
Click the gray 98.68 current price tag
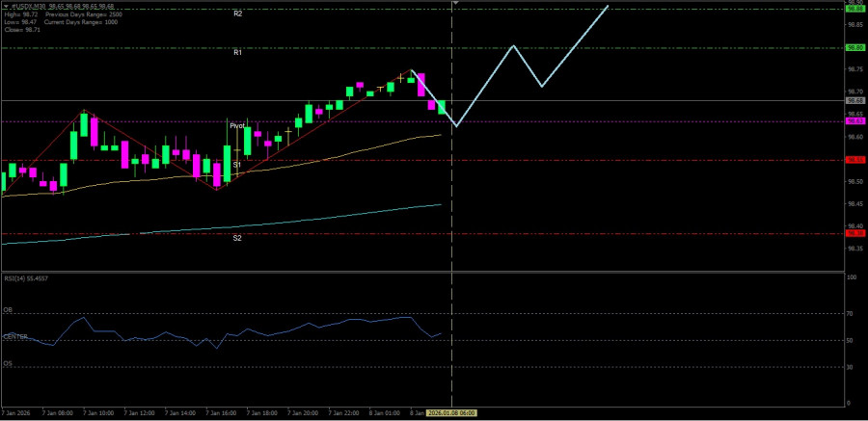[x=854, y=100]
